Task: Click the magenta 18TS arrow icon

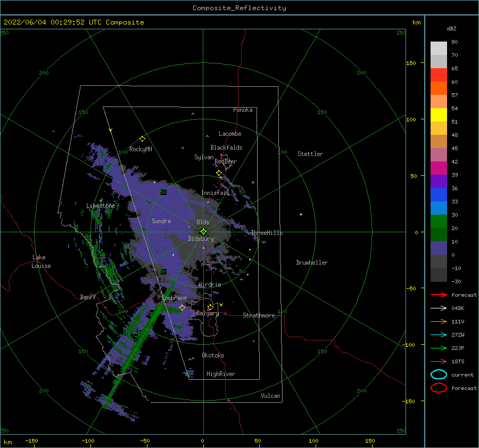Action: tap(439, 362)
